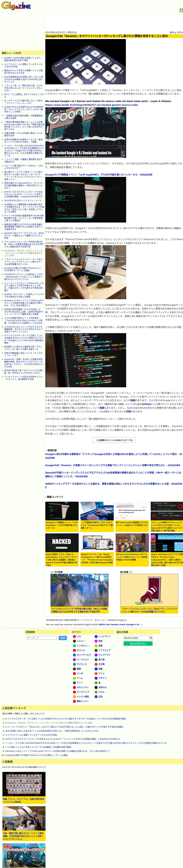Viewport: 183px width, 868px height.
Task: Open sidebar news '2025年3月31日のヘッドラインニュース'
Action: coord(23,201)
